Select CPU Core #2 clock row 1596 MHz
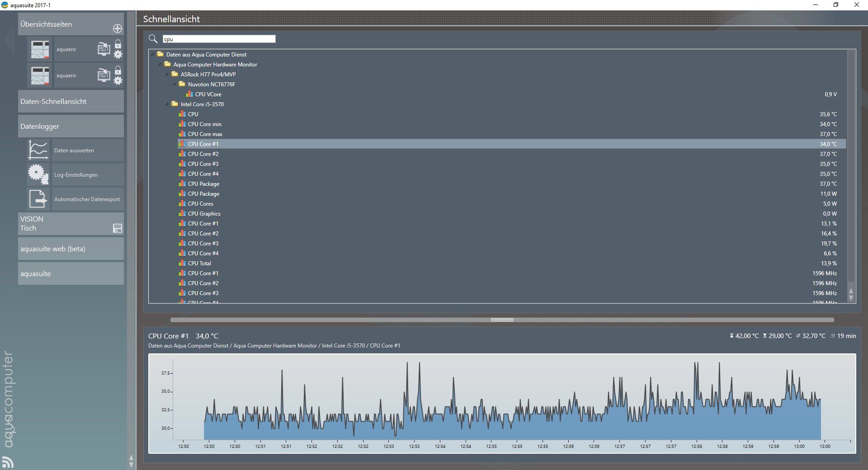The image size is (868, 470). 511,283
